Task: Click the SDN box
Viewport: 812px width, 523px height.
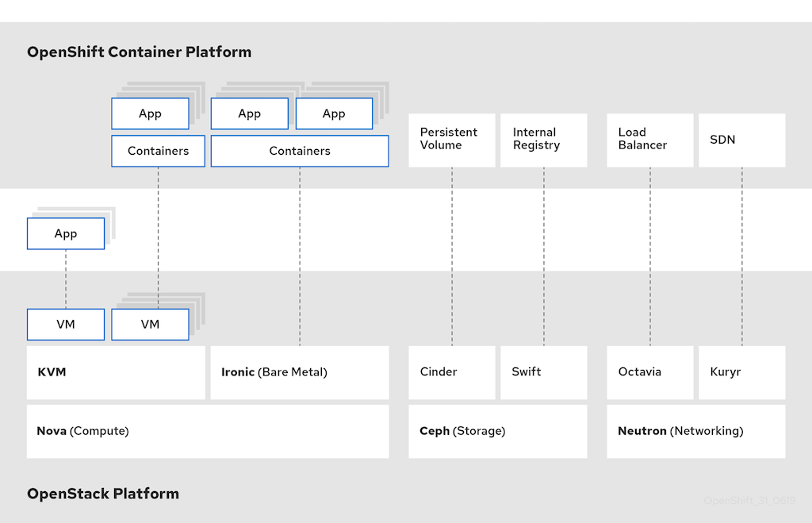Action: [742, 140]
